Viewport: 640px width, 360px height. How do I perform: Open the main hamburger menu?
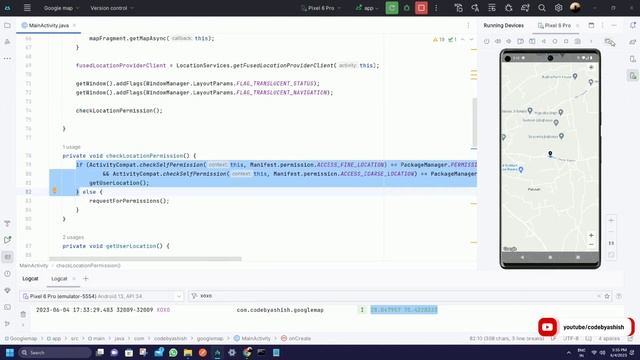click(x=27, y=8)
